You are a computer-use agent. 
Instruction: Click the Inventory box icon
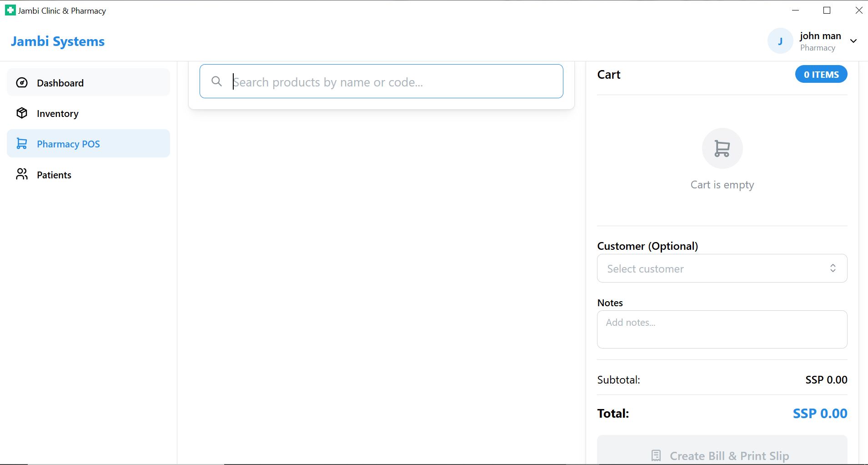(x=22, y=113)
